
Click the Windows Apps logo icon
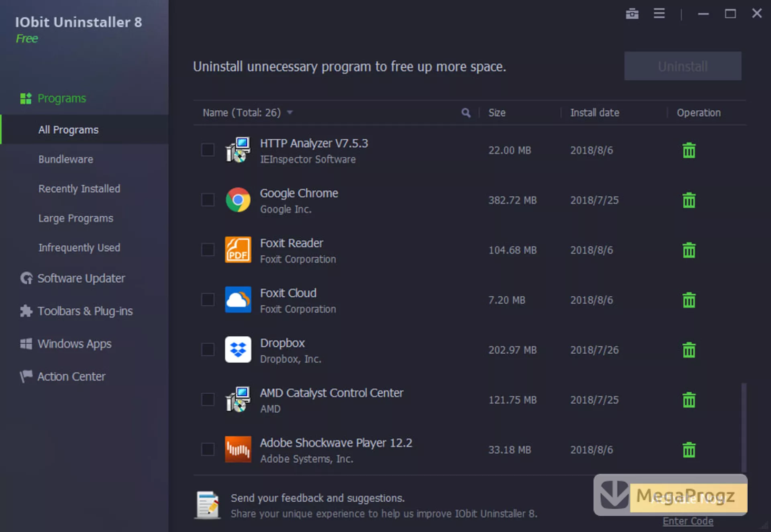(x=26, y=344)
